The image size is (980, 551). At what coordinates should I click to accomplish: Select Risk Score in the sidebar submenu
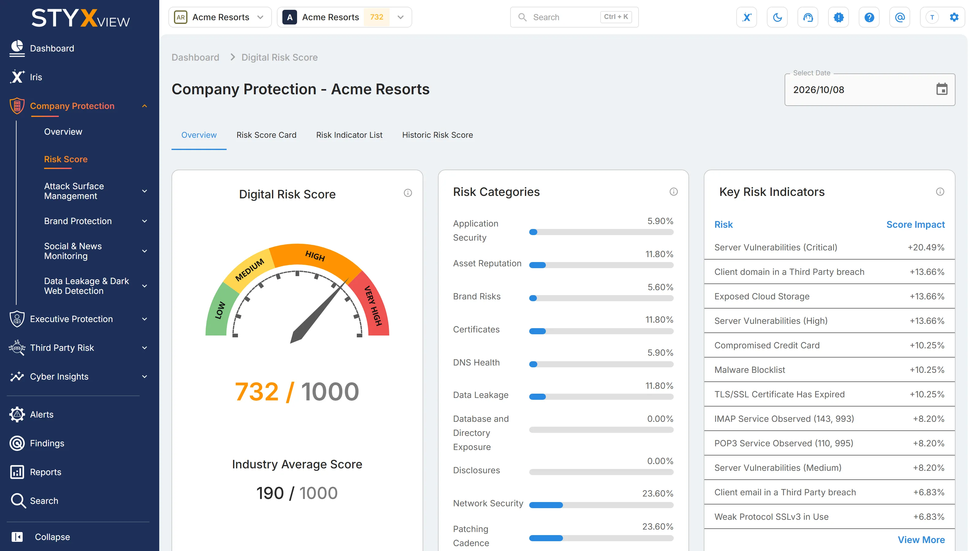pos(66,159)
